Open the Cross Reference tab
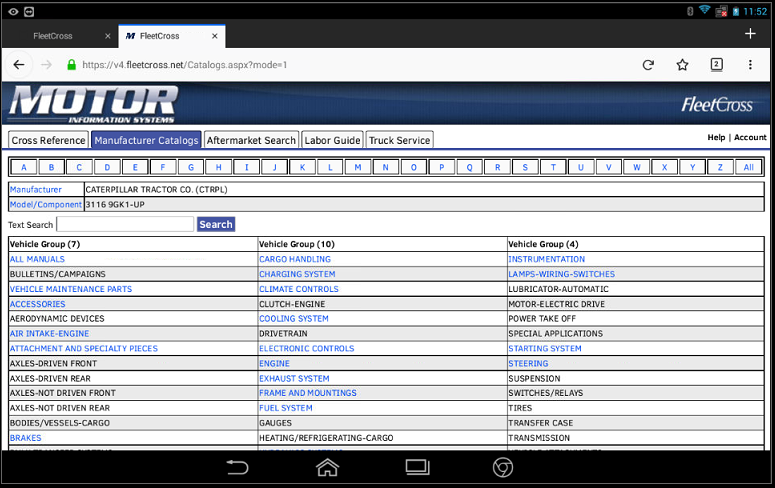This screenshot has height=488, width=775. pos(48,140)
